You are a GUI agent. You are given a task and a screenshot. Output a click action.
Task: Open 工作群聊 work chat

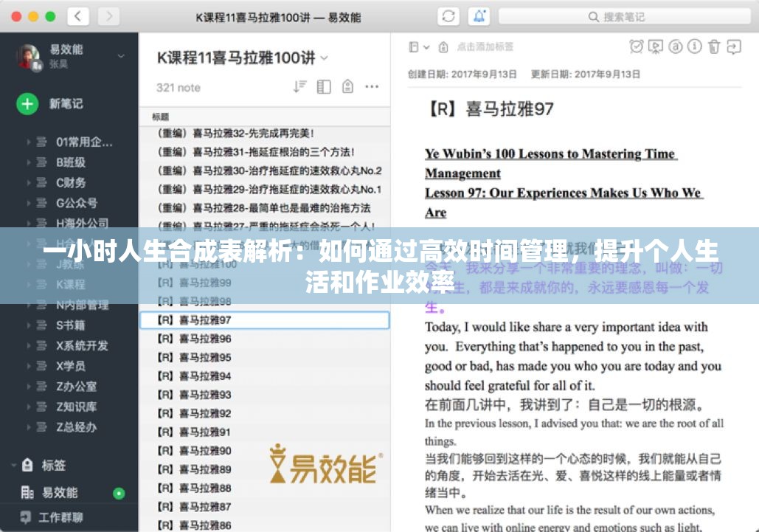60,517
